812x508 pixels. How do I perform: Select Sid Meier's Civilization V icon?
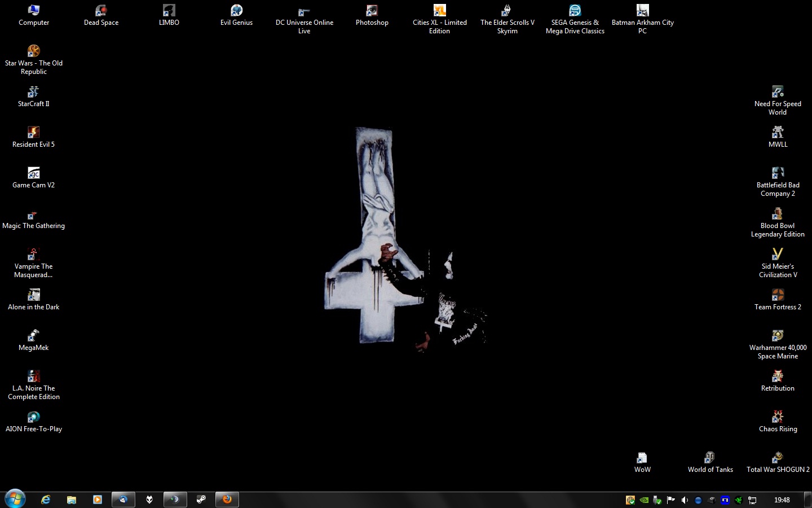(x=778, y=263)
